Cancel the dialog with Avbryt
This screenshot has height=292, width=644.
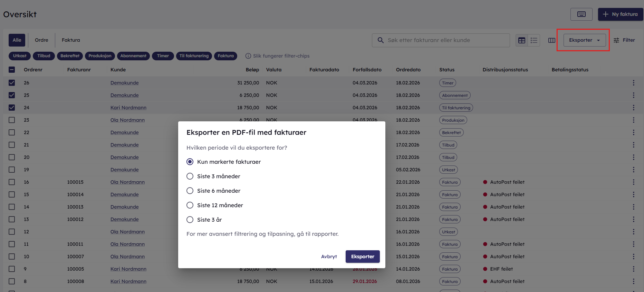tap(329, 256)
